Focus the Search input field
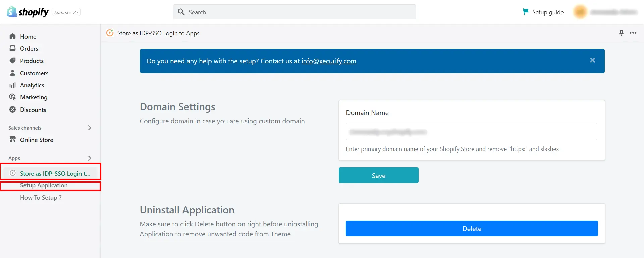 294,12
